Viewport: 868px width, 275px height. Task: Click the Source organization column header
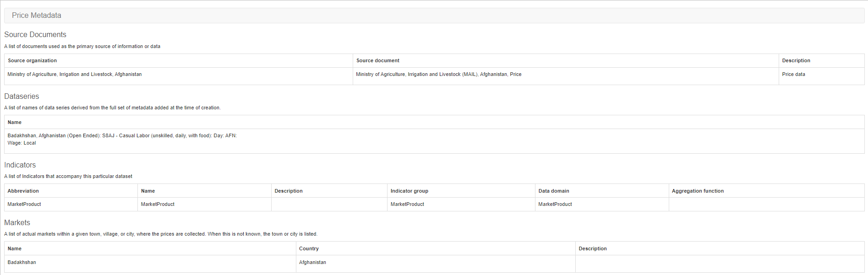32,60
